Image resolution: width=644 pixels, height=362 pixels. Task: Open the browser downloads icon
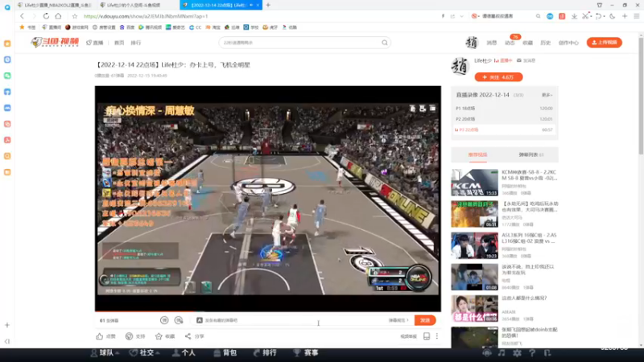coord(574,16)
